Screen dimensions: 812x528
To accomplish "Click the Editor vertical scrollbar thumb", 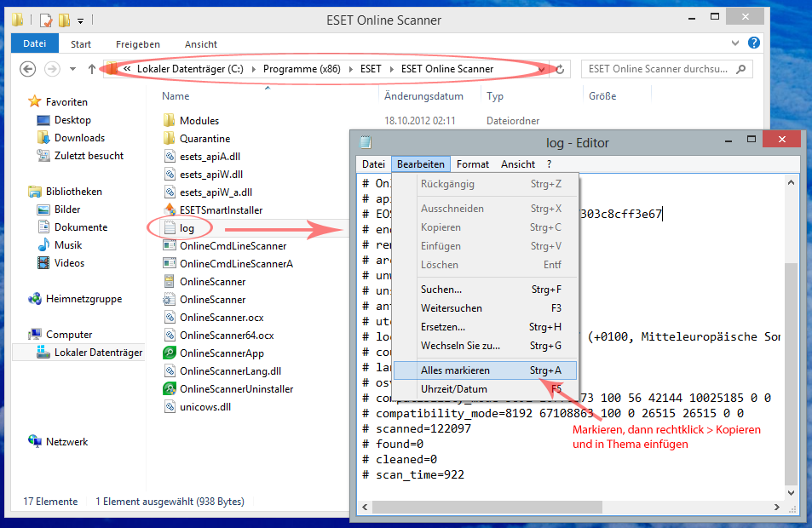I will (791, 373).
